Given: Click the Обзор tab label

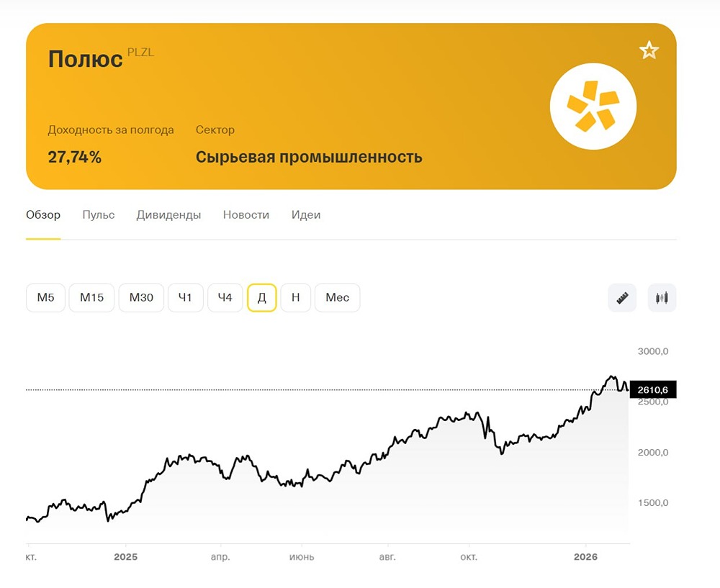Looking at the screenshot, I should click(43, 214).
